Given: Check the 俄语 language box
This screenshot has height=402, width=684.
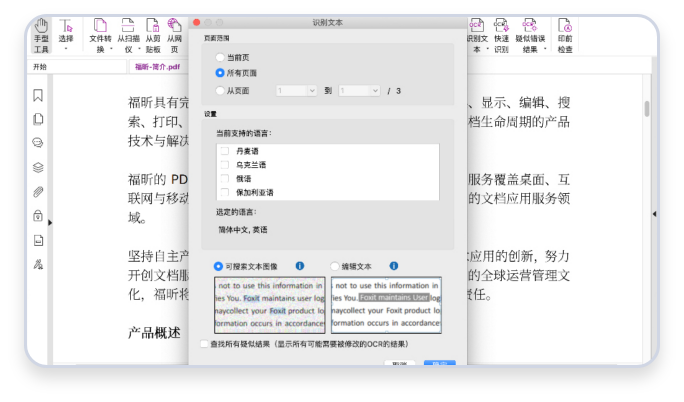Looking at the screenshot, I should coord(225,178).
